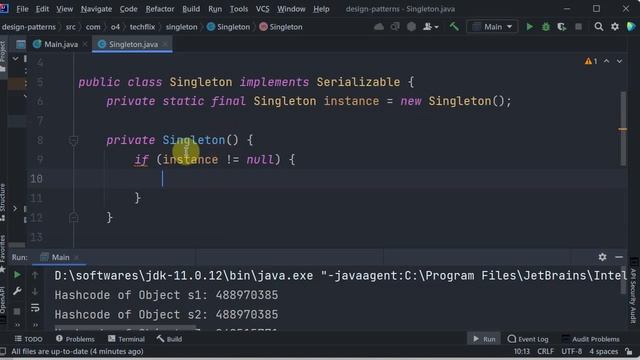The image size is (640, 360).
Task: Toggle tool window bars icon at bottom-left
Action: point(3,351)
